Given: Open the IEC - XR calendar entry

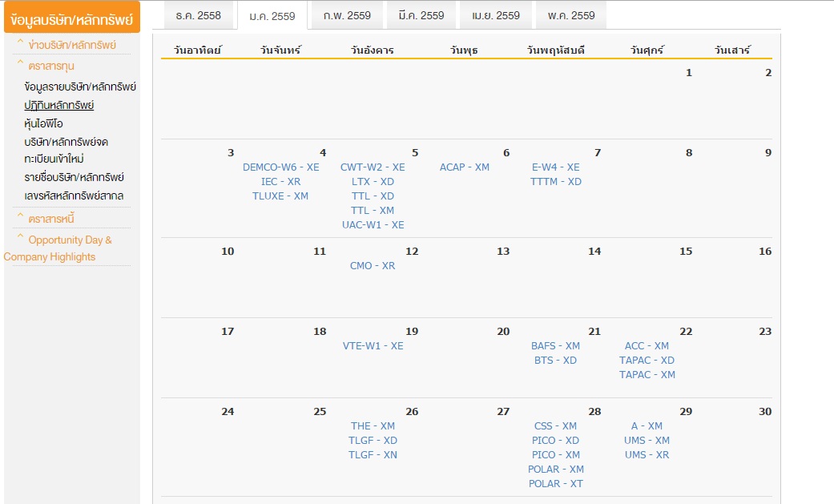Looking at the screenshot, I should point(281,181).
